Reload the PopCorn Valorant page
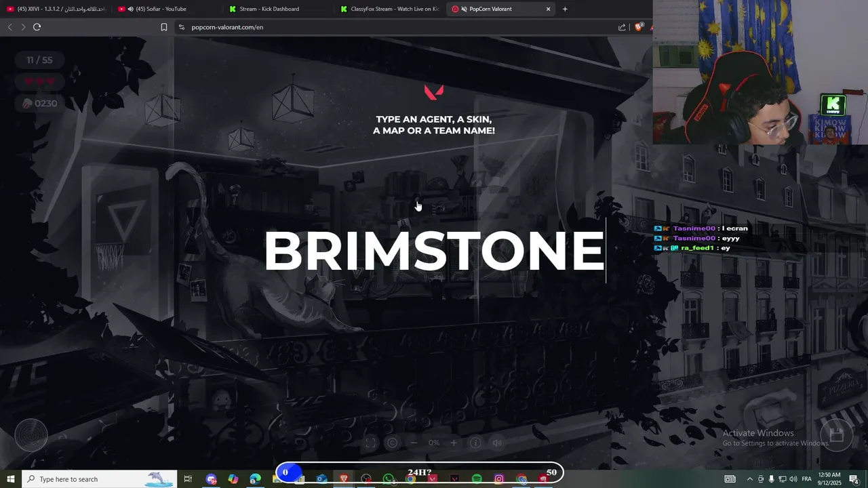Image resolution: width=868 pixels, height=488 pixels. pyautogui.click(x=37, y=27)
